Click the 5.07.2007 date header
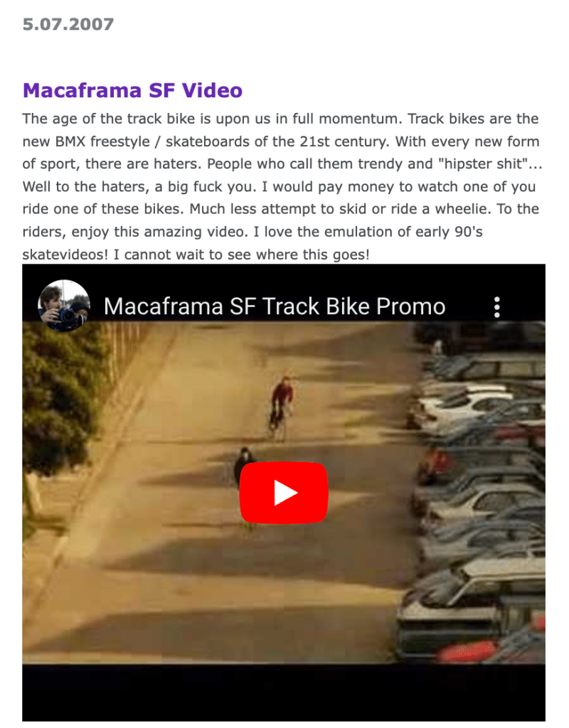Viewport: 569px width, 728px height. click(x=68, y=24)
